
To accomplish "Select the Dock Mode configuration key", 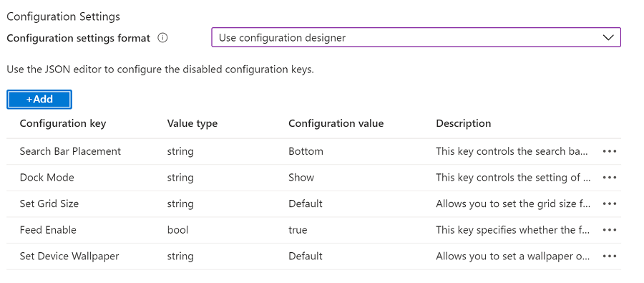I will (x=47, y=178).
